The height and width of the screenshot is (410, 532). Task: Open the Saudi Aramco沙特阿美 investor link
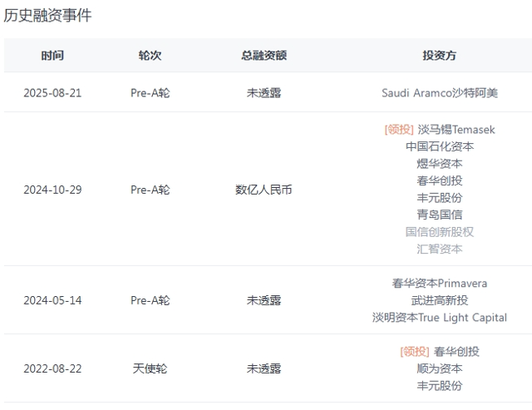[440, 92]
